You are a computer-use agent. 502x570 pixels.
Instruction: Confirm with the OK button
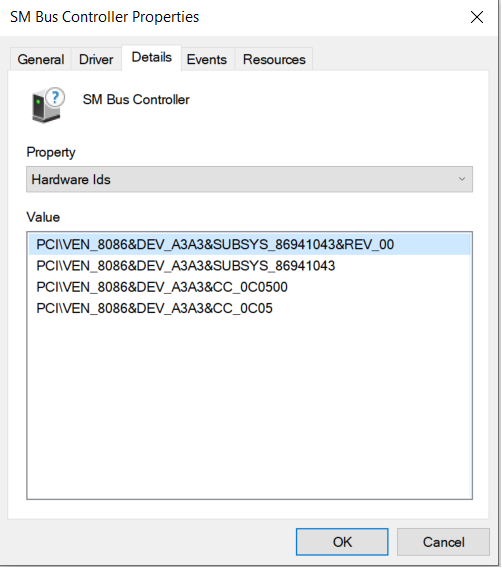[x=342, y=542]
